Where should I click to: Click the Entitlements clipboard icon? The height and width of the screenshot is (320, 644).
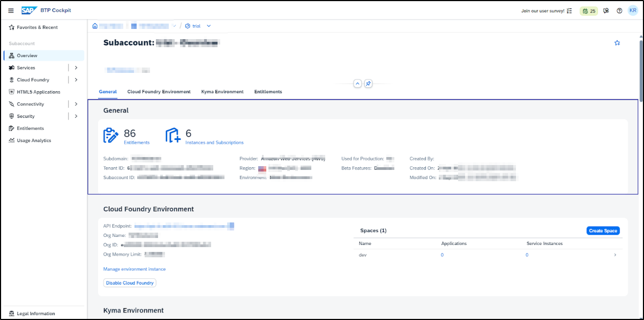pyautogui.click(x=111, y=136)
